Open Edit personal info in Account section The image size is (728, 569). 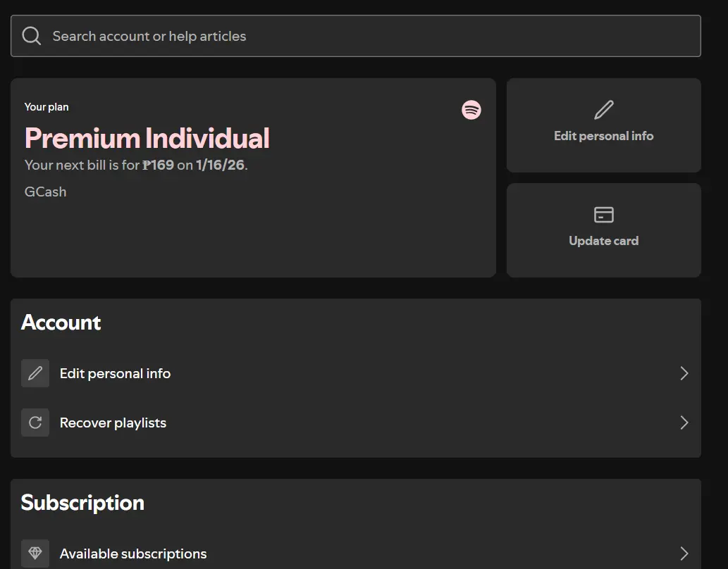356,373
